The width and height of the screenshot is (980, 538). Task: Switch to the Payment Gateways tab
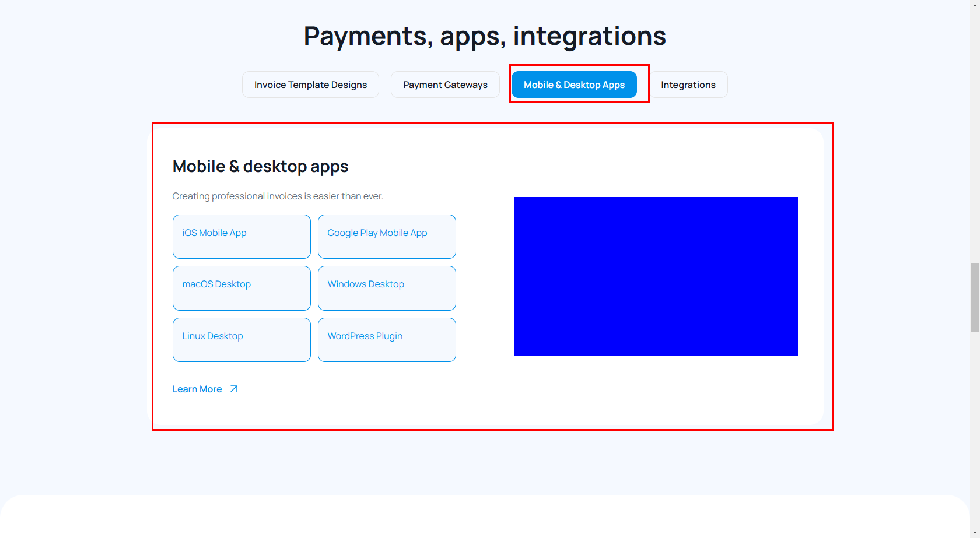(x=445, y=85)
